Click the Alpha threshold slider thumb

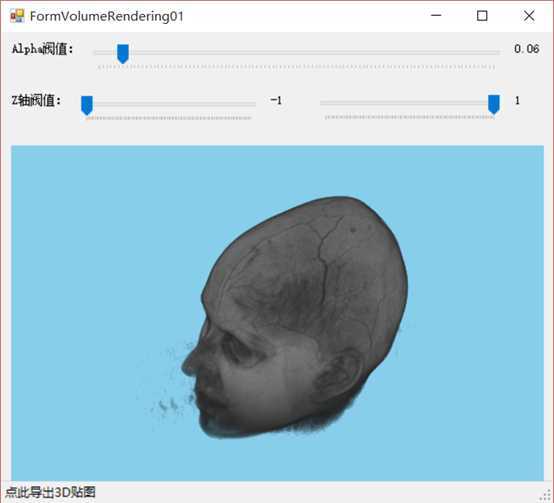pos(123,54)
